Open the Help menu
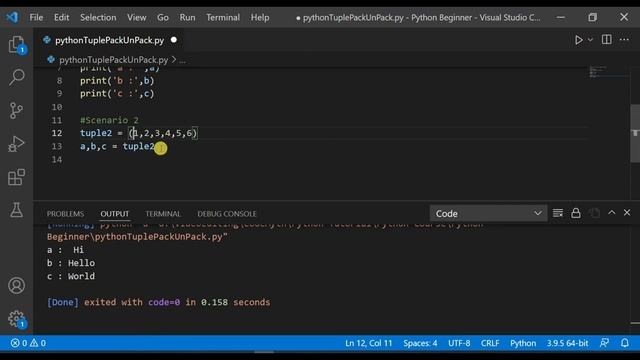 coord(260,18)
